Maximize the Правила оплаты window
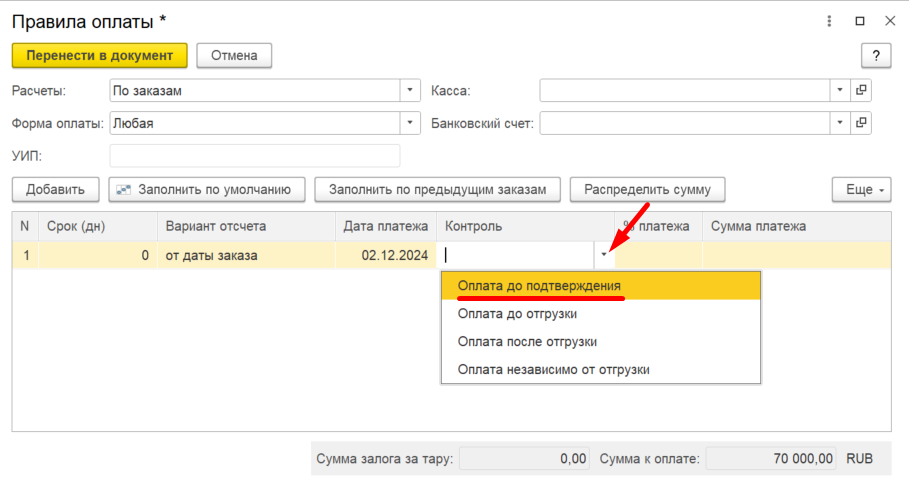Image resolution: width=909 pixels, height=485 pixels. (860, 21)
